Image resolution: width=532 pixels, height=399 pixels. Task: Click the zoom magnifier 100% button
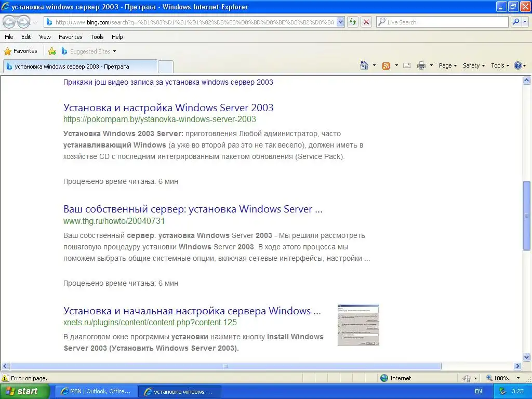coord(498,378)
